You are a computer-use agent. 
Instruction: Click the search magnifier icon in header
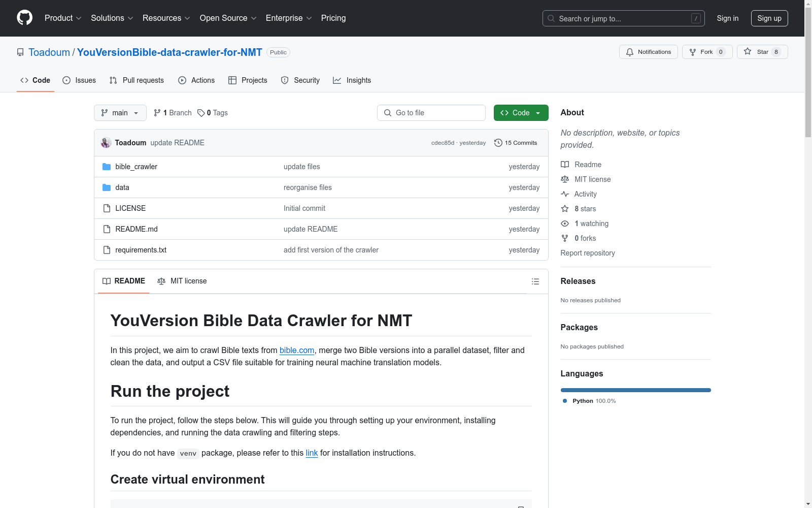pyautogui.click(x=551, y=18)
